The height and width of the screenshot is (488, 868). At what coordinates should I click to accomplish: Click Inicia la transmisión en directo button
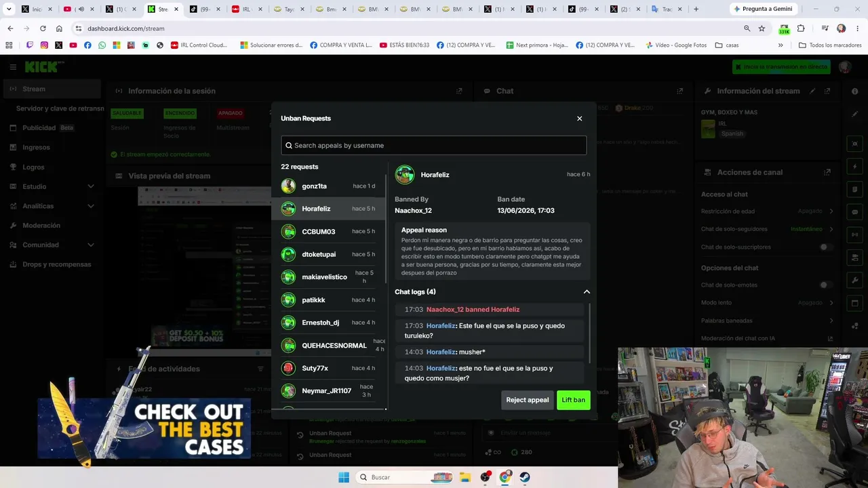[x=781, y=67]
